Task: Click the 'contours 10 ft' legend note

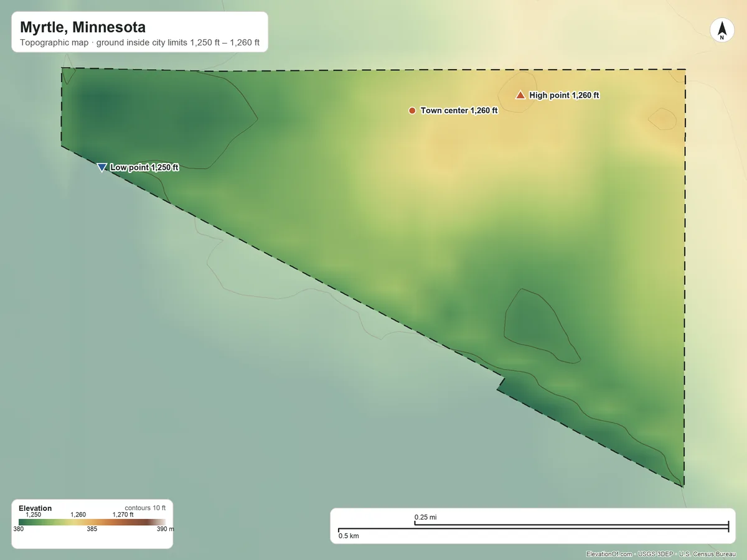Action: click(x=145, y=508)
